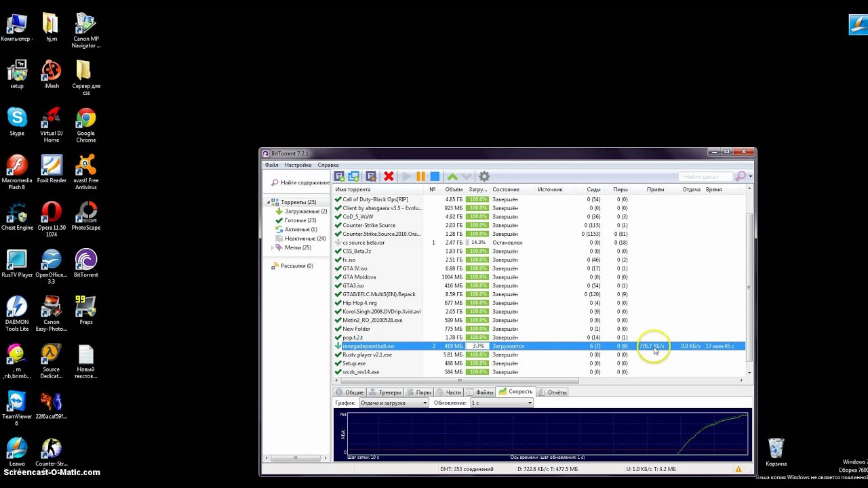Select the 'Call of Duty-Black Ops[RIP]' torrent
The width and height of the screenshot is (868, 488).
[539, 199]
